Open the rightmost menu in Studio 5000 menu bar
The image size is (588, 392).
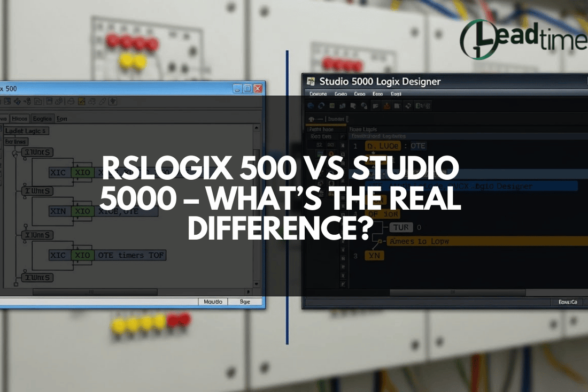(396, 94)
